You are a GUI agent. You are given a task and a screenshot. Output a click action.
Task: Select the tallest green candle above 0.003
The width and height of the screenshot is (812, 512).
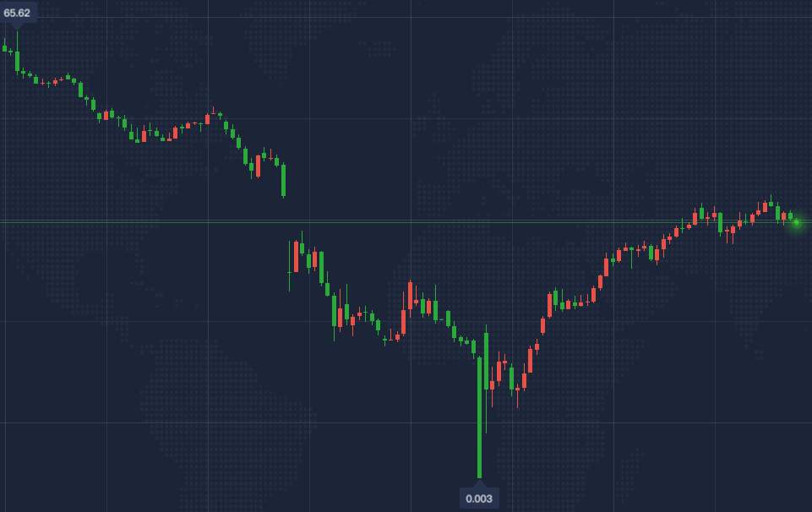coord(480,417)
